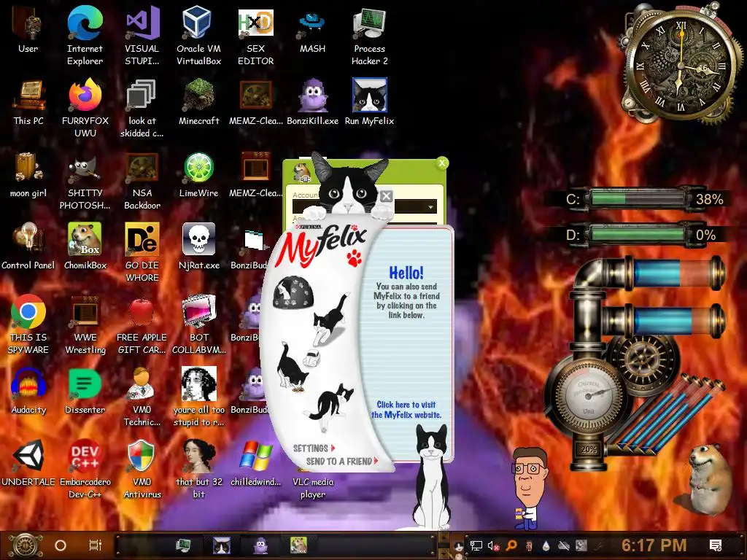Open the computer monitor taskbar item
This screenshot has height=560, width=747.
click(x=183, y=545)
